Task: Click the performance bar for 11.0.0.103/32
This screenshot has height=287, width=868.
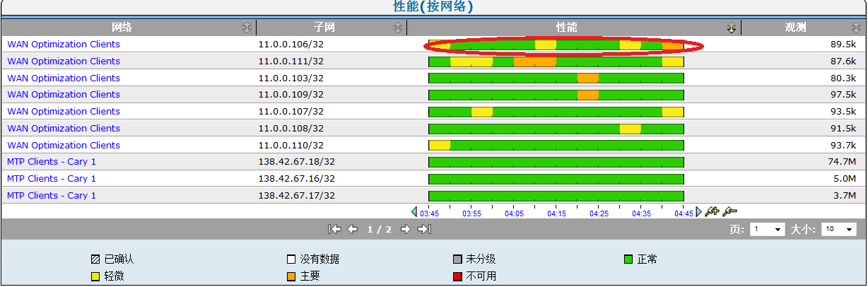Action: (556, 78)
